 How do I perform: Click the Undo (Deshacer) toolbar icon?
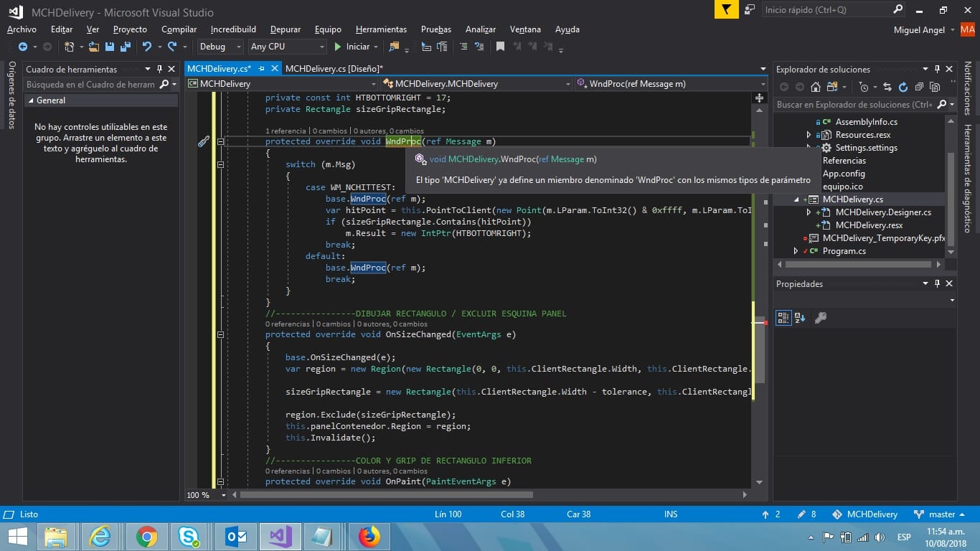coord(148,47)
